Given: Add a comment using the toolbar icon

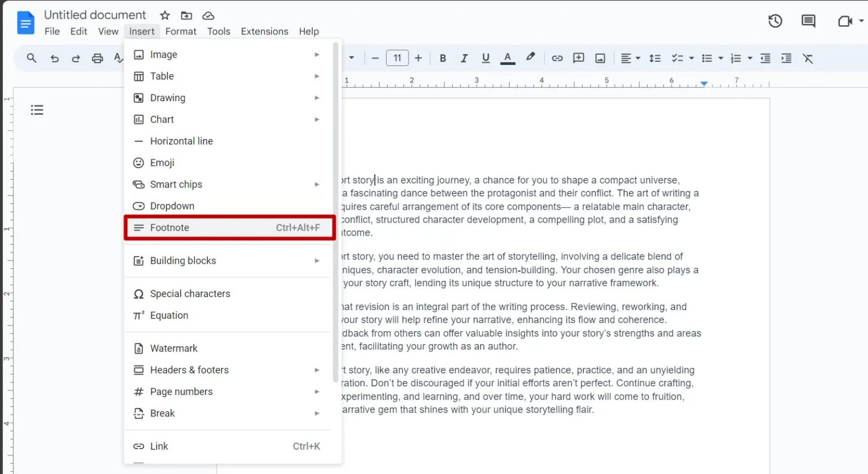Looking at the screenshot, I should point(578,58).
